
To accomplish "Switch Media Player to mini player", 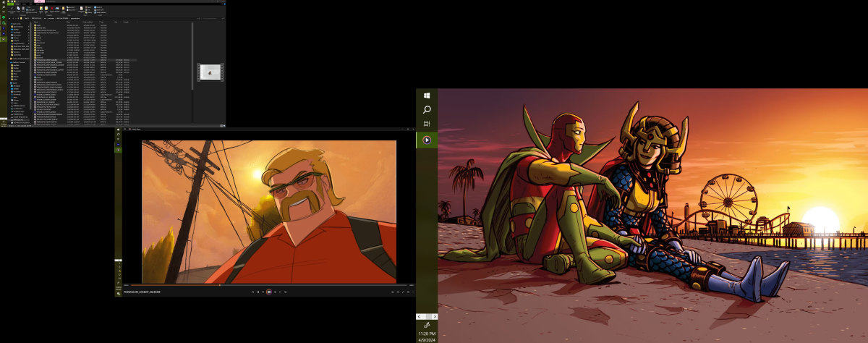I will pyautogui.click(x=408, y=292).
